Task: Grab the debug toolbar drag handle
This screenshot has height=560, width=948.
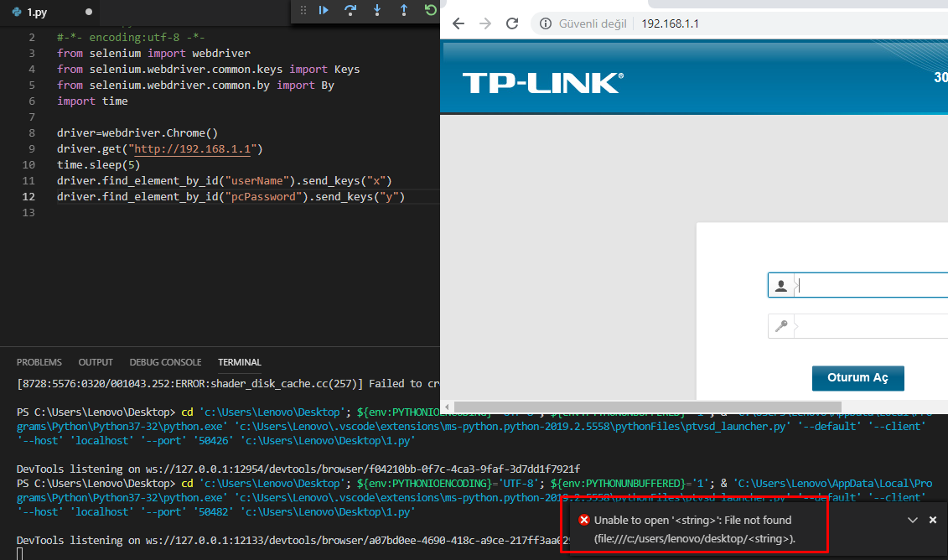Action: (x=303, y=10)
